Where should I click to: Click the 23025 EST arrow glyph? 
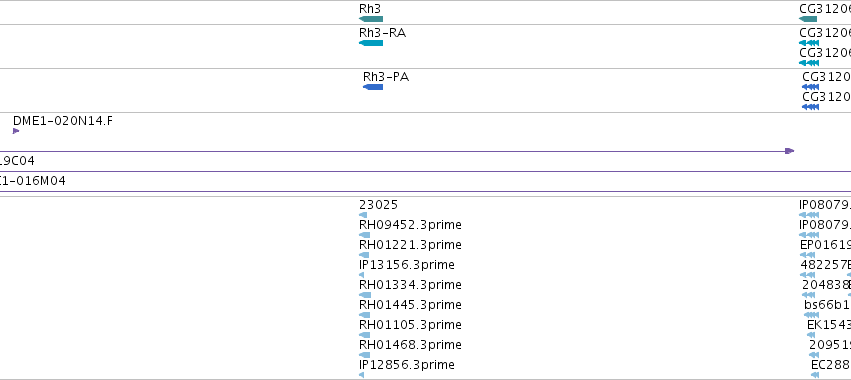click(363, 215)
